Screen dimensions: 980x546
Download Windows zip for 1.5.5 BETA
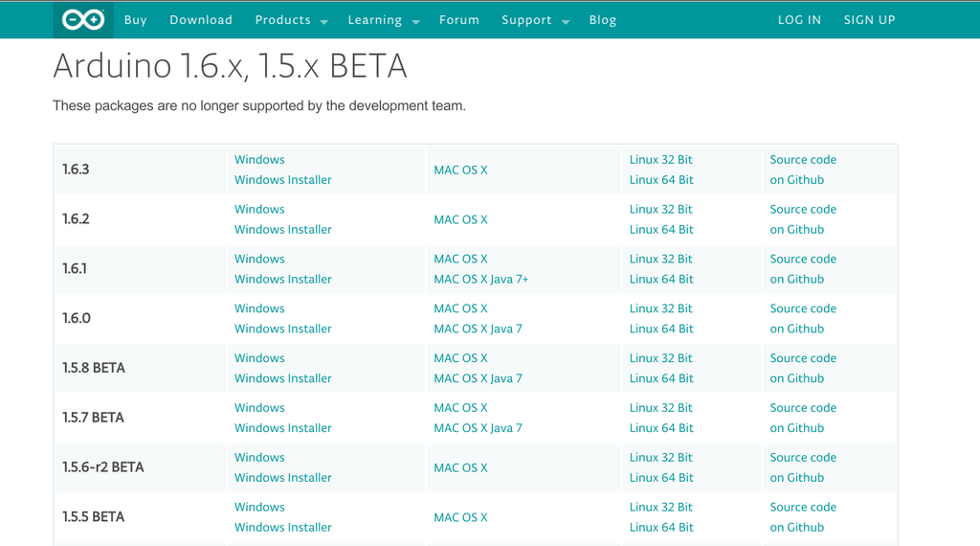259,507
